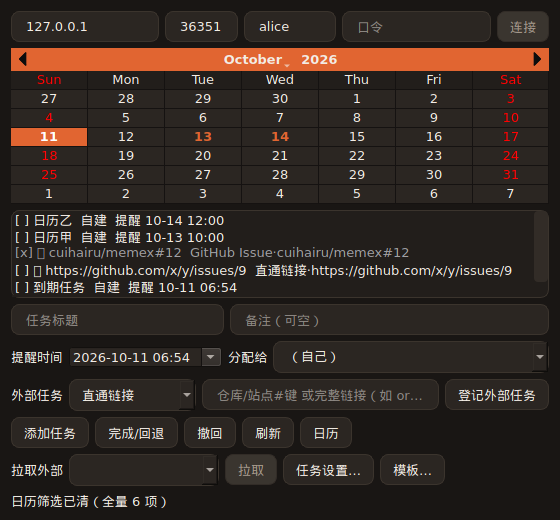Screen dimensions: 560x520
Task: Click the 登记外部任务 button
Action: click(x=496, y=395)
